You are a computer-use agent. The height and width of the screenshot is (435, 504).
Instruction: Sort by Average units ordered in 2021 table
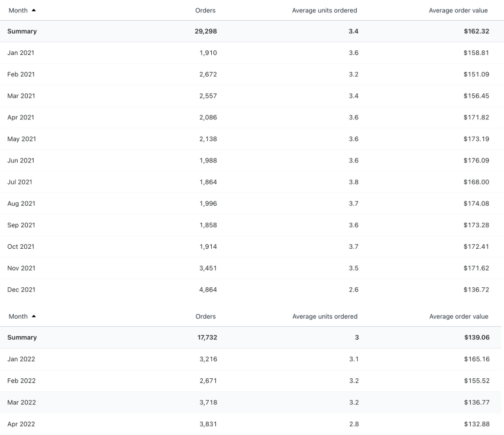click(x=324, y=11)
